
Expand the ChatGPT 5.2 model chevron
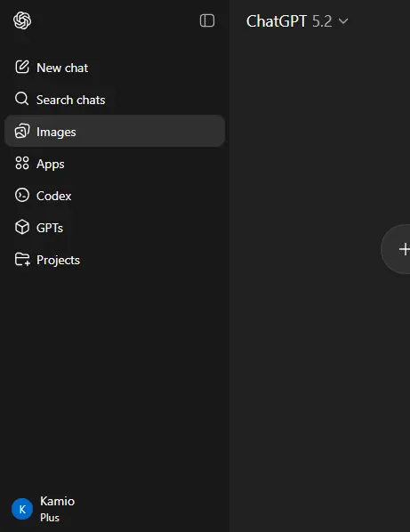click(x=343, y=21)
